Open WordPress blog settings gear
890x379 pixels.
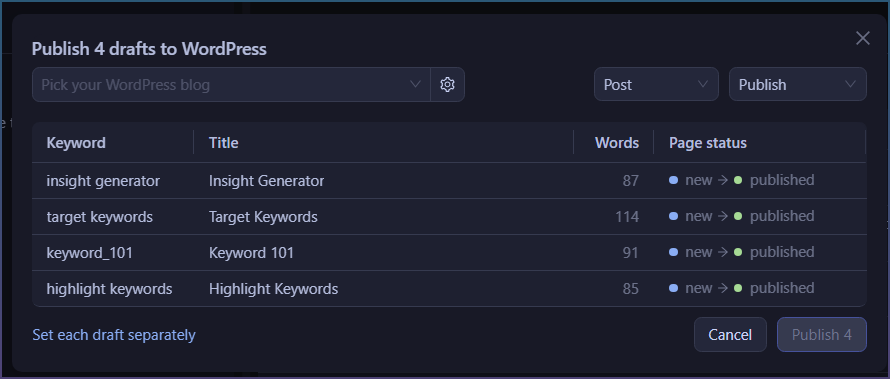pyautogui.click(x=447, y=85)
